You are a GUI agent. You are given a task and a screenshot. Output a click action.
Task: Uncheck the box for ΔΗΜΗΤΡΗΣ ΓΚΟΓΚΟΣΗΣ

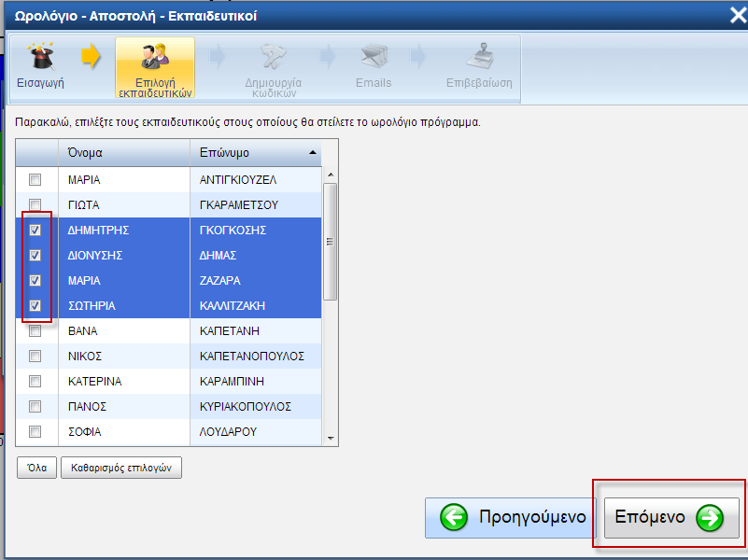[35, 230]
